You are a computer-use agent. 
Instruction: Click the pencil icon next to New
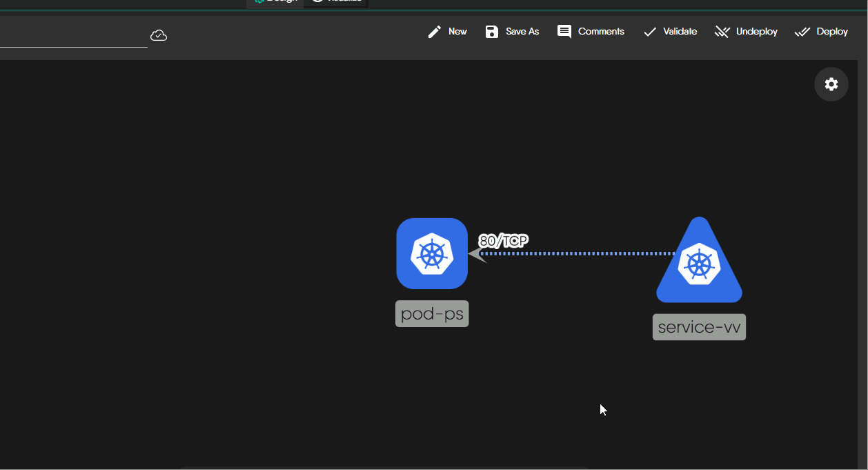[x=433, y=31]
